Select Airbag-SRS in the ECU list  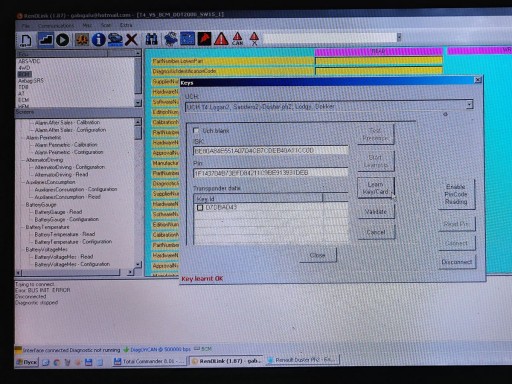[31, 81]
